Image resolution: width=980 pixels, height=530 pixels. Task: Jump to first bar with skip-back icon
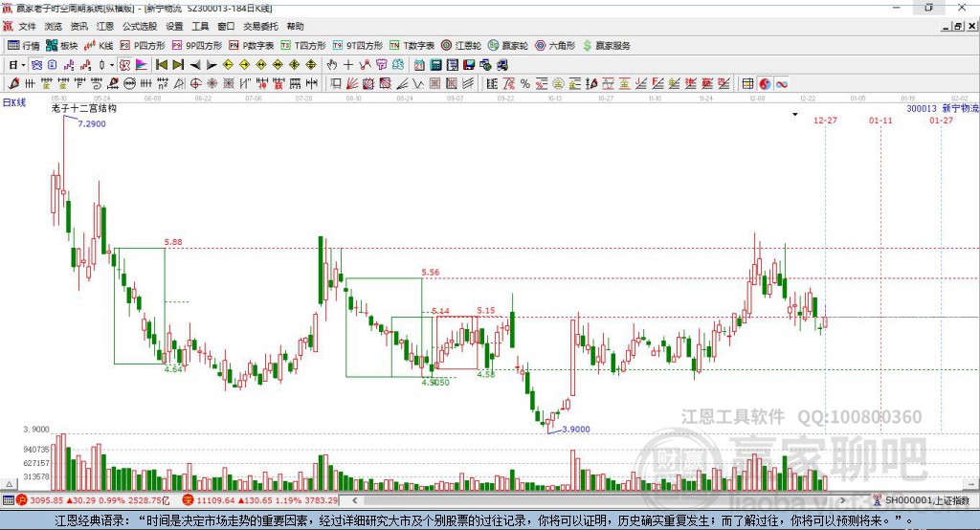click(161, 65)
